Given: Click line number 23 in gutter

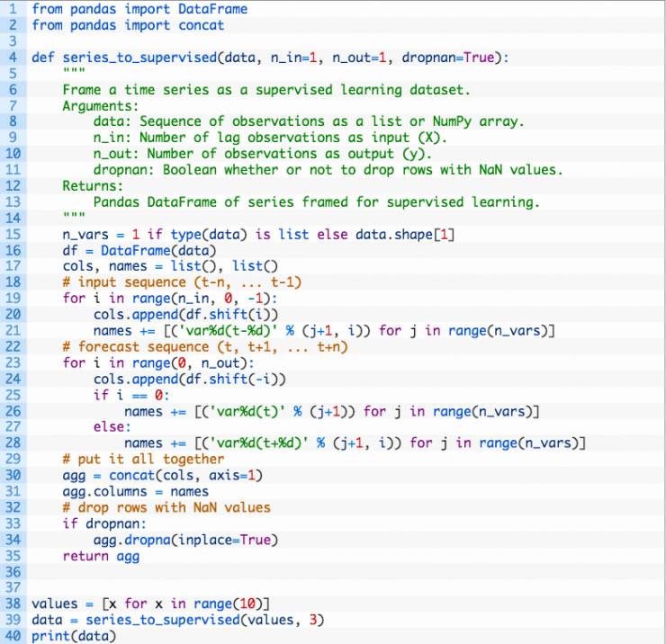Looking at the screenshot, I should tap(13, 363).
